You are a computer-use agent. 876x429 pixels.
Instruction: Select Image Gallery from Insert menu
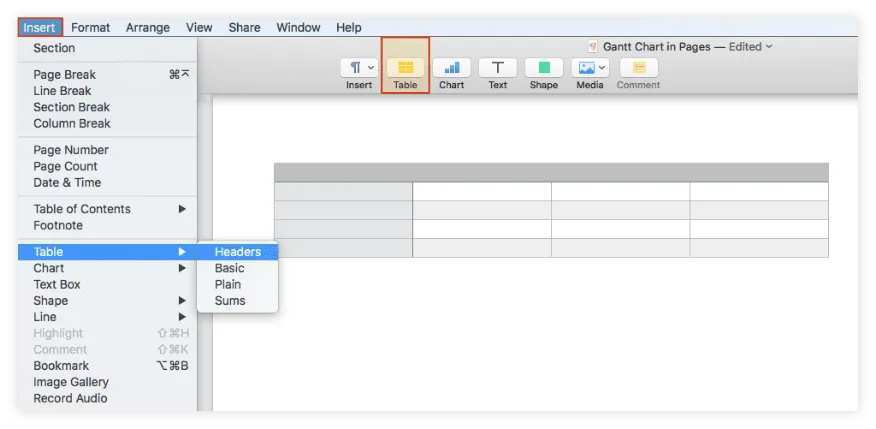(x=70, y=382)
